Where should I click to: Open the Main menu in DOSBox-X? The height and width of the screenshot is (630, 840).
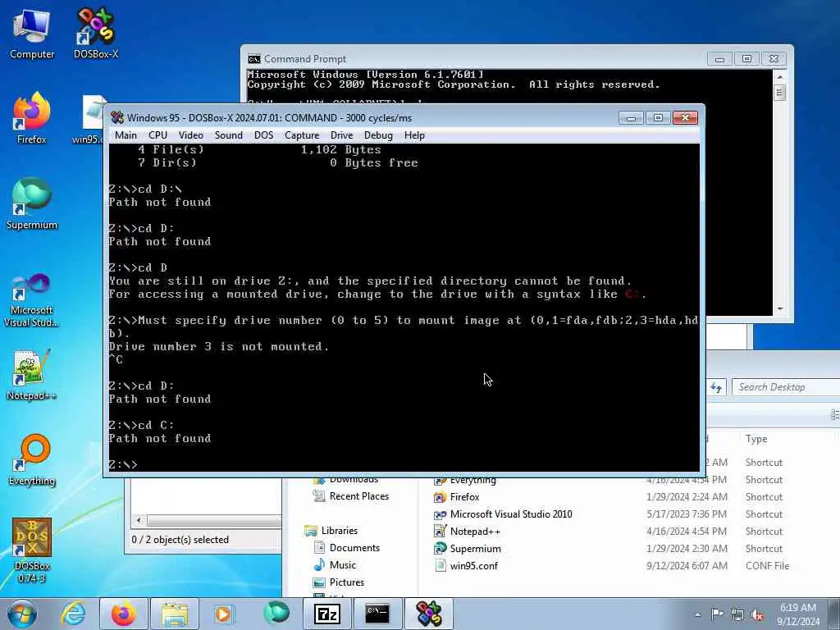(126, 135)
